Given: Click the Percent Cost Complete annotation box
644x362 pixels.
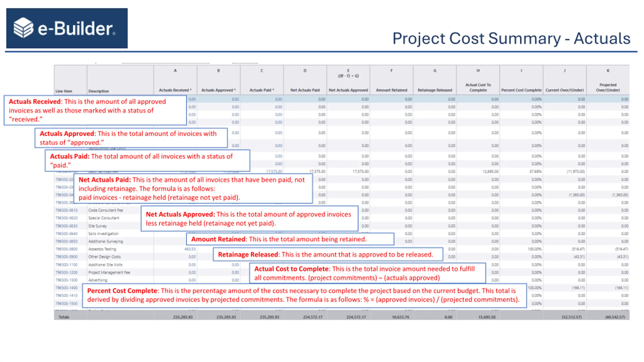Looking at the screenshot, I should pyautogui.click(x=304, y=295).
